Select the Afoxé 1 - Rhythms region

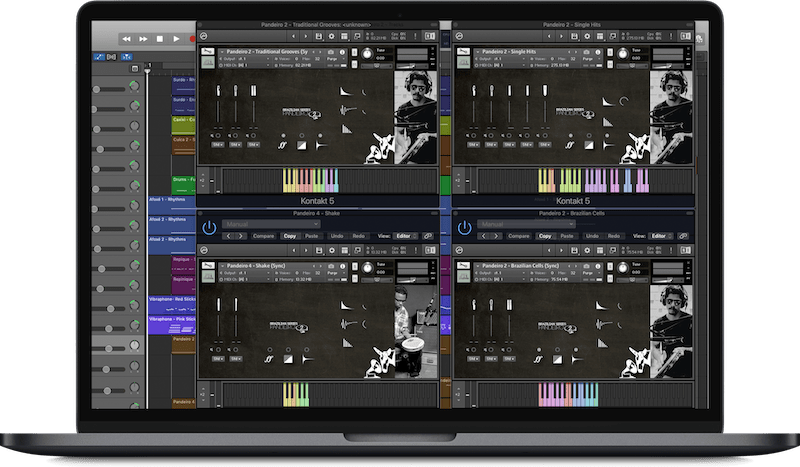pos(172,205)
